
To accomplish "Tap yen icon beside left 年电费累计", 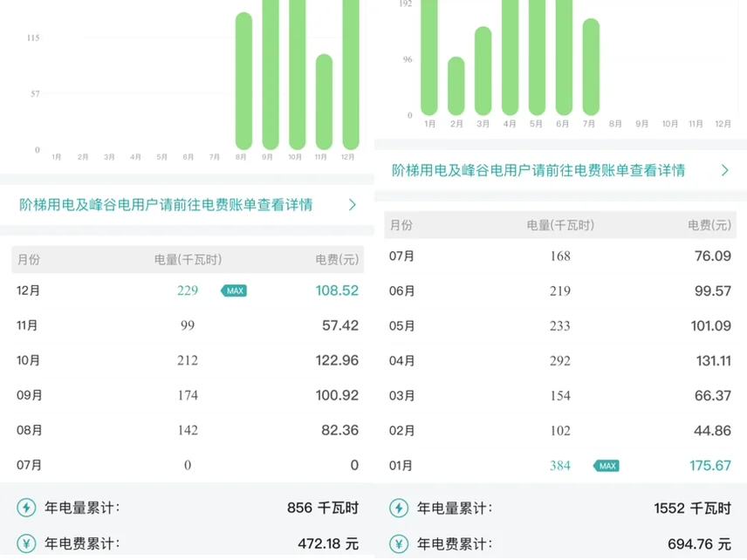I will 27,543.
